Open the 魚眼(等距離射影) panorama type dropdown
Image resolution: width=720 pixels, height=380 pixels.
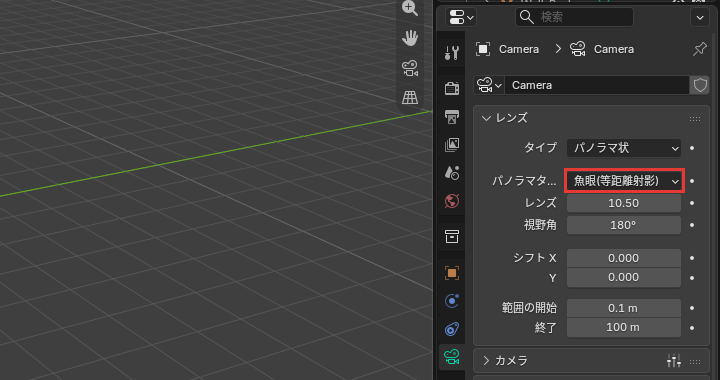pyautogui.click(x=624, y=181)
